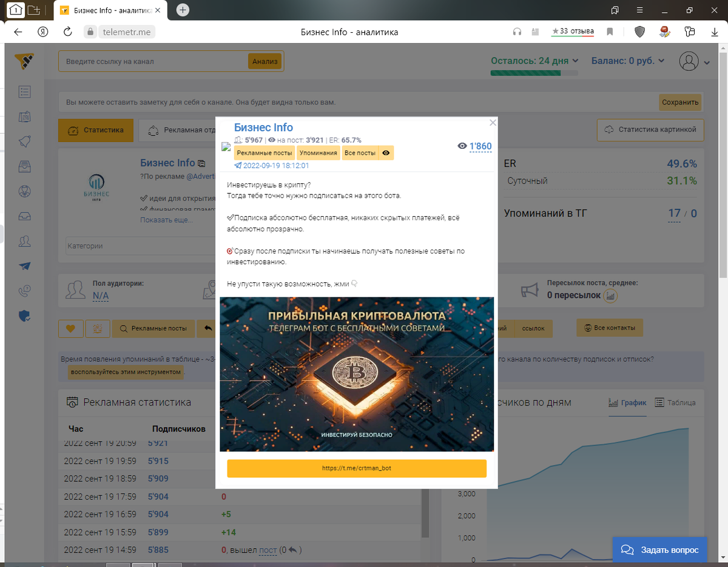Click the Анализ button
Image resolution: width=728 pixels, height=567 pixels.
pyautogui.click(x=265, y=61)
